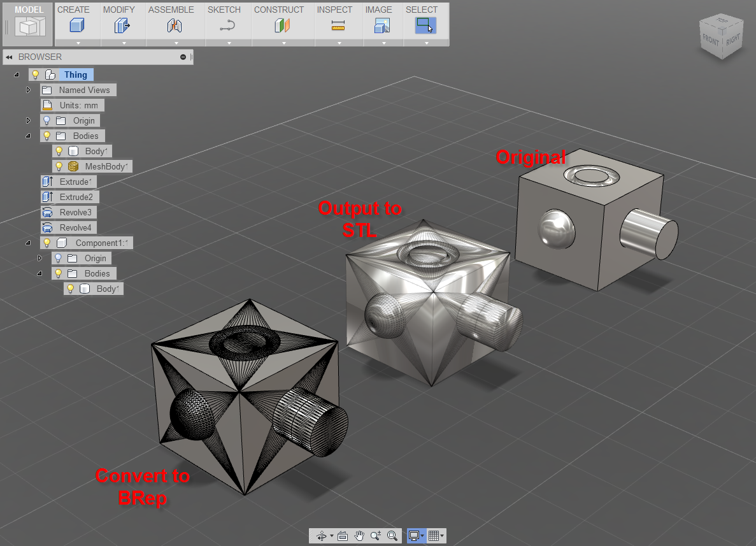Expand the Named Views folder

(28, 90)
